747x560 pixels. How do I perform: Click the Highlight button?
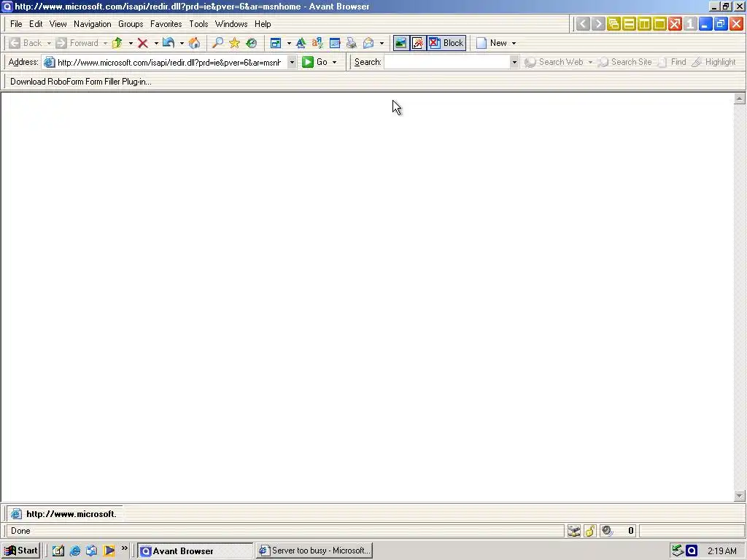coord(714,62)
